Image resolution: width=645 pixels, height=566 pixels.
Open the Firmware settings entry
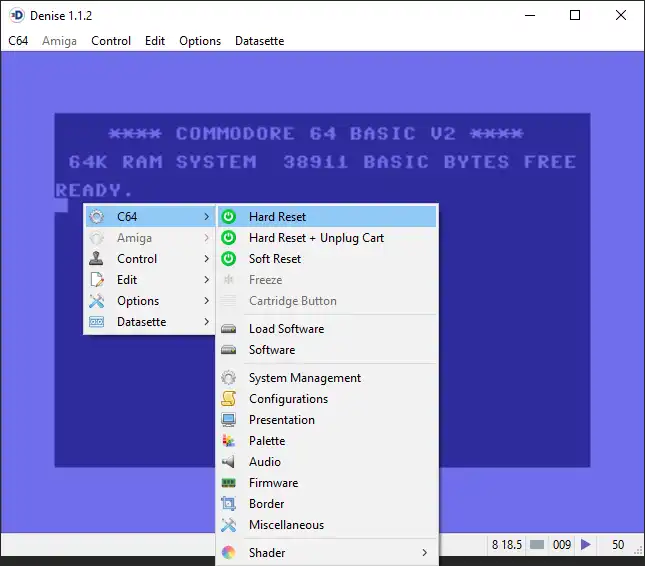(x=327, y=482)
